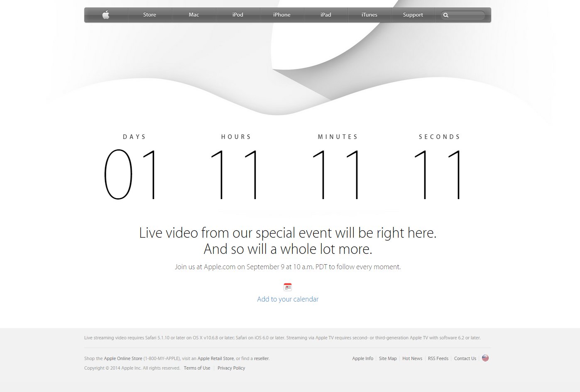The height and width of the screenshot is (392, 580).
Task: Click the red calendar icon
Action: (288, 287)
